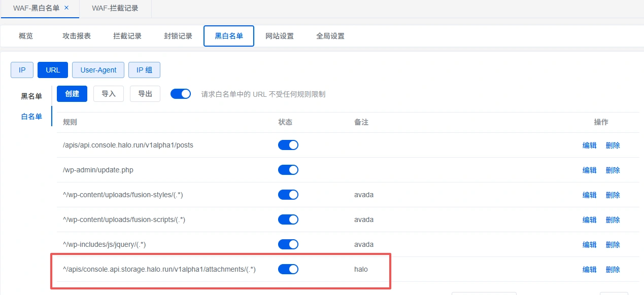Viewport: 644px width, 295px height.
Task: Click the avada note in jquery row
Action: [364, 244]
